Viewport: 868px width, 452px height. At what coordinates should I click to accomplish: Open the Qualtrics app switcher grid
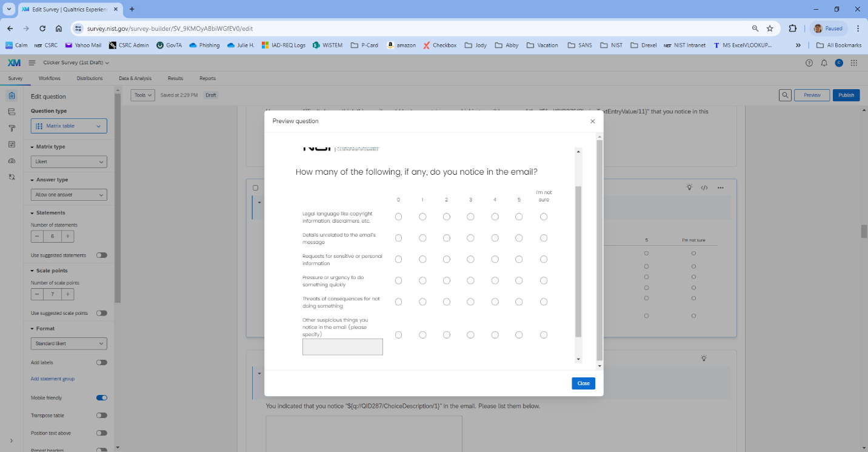(x=854, y=63)
